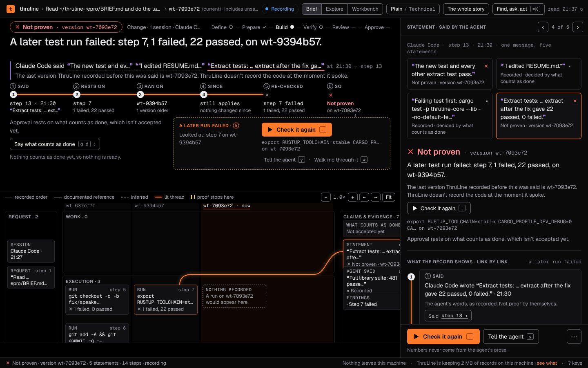Toggle the Recording indicator

279,9
